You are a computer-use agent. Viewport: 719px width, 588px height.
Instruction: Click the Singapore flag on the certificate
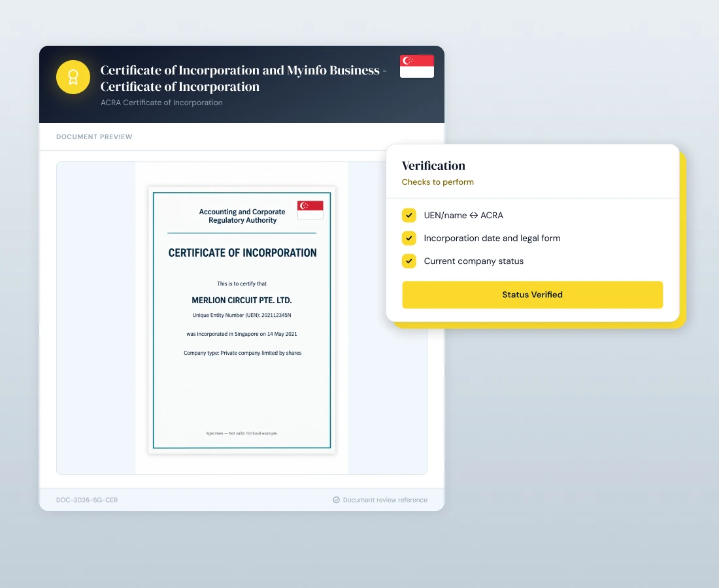[310, 210]
